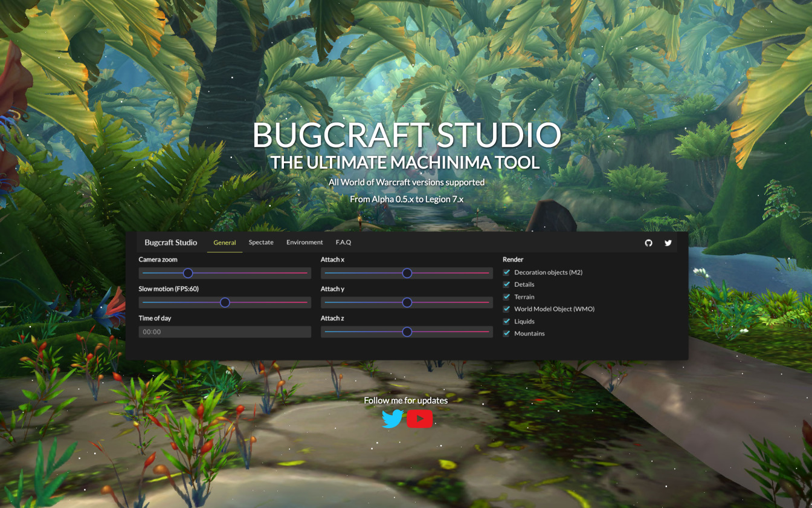Open Twitter via the follow me icon
The image size is (812, 508).
tap(393, 417)
